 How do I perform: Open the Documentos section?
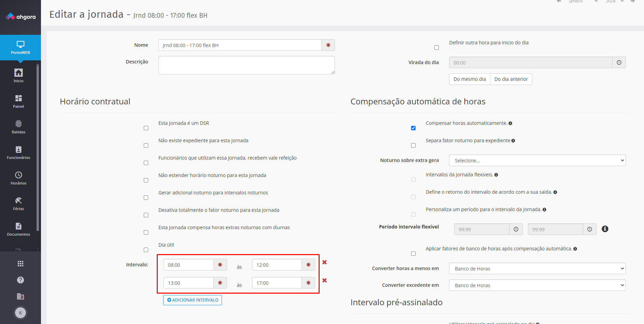[x=18, y=229]
